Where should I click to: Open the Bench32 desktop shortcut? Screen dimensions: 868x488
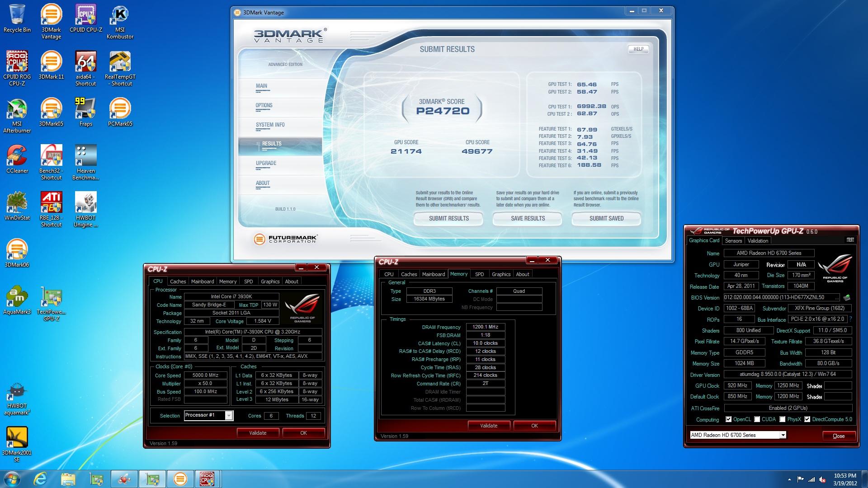point(51,162)
